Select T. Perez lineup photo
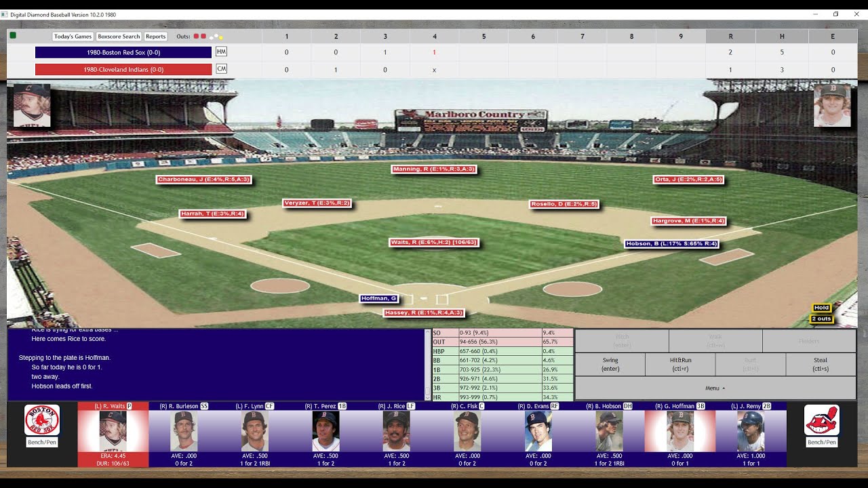The height and width of the screenshot is (488, 868). [325, 431]
